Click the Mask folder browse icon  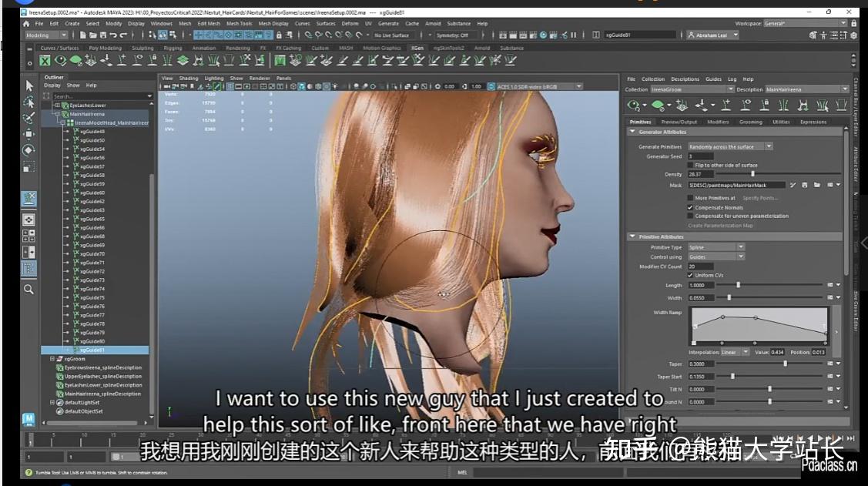817,185
